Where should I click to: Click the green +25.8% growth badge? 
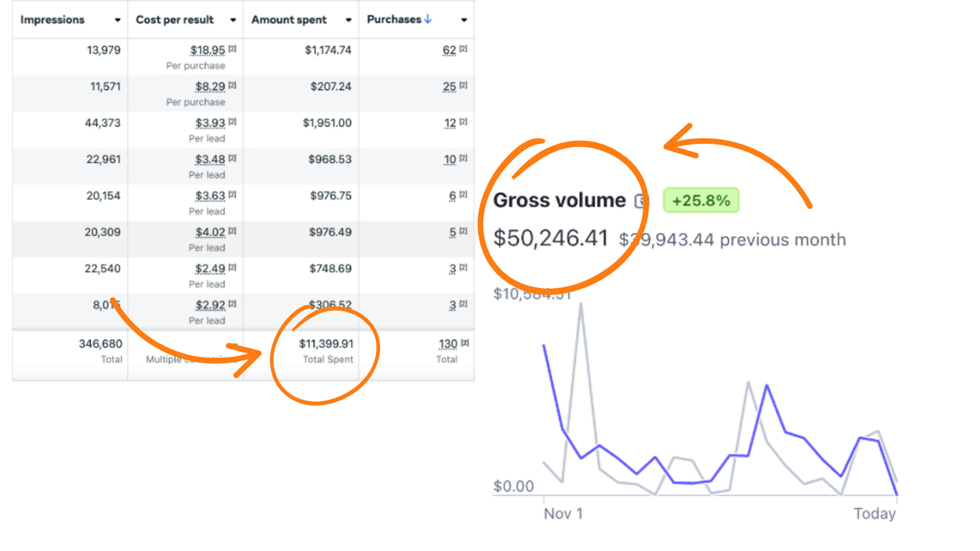[701, 201]
